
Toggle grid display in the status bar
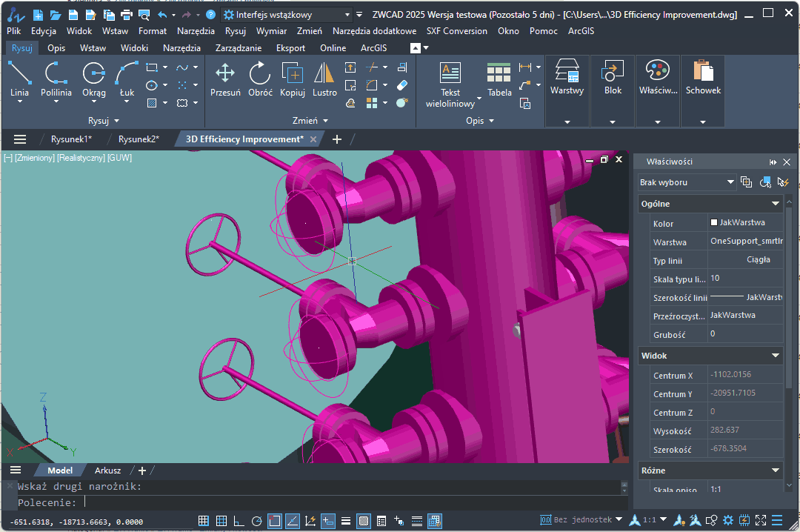point(221,520)
